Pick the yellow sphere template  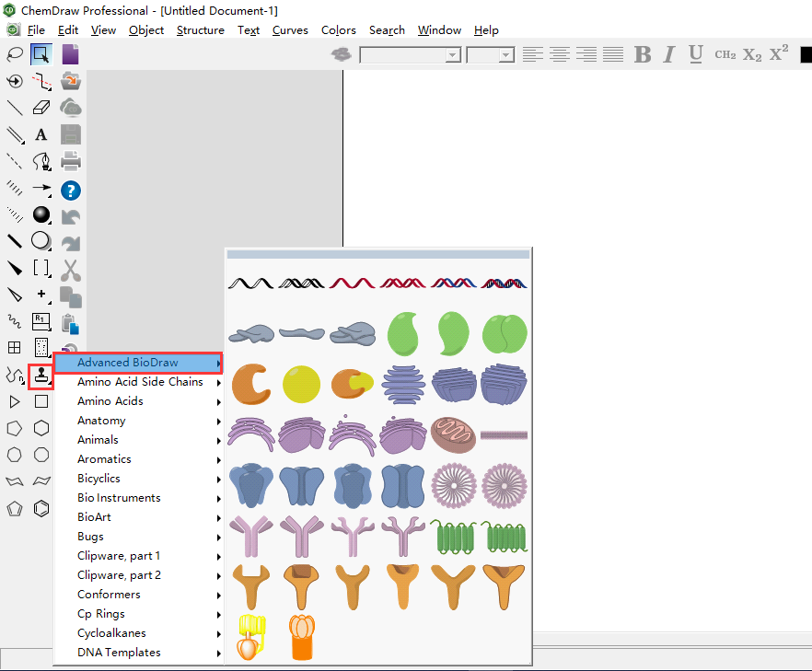point(301,384)
